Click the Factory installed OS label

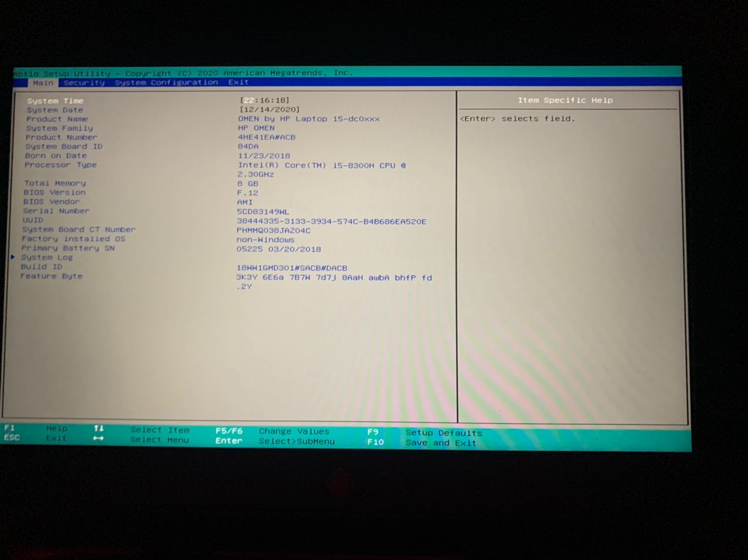pyautogui.click(x=73, y=239)
